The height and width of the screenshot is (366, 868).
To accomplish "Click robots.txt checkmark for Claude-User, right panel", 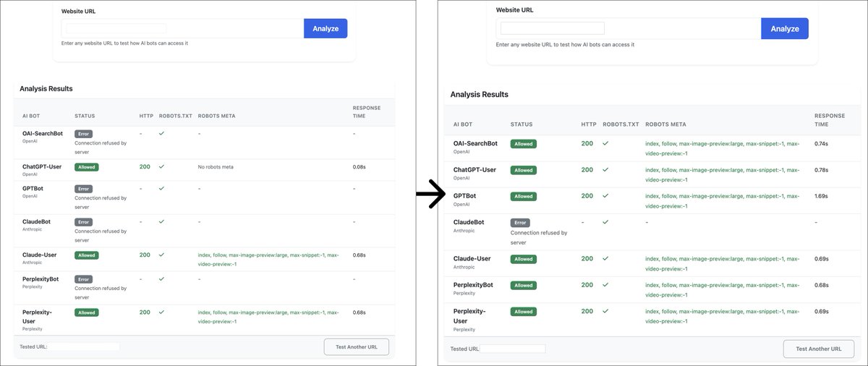I will point(605,258).
